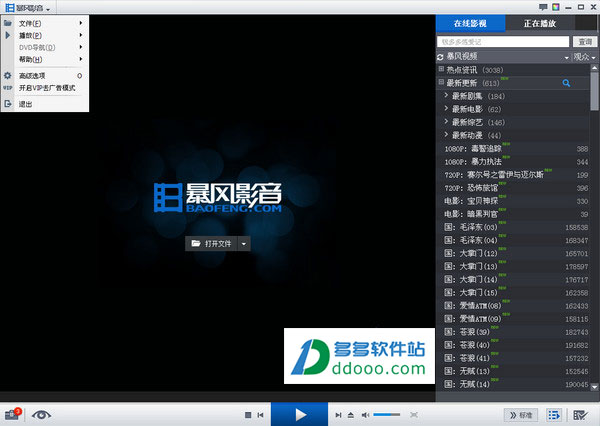Click the eject/open file icon
This screenshot has width=600, height=426.
click(x=351, y=415)
